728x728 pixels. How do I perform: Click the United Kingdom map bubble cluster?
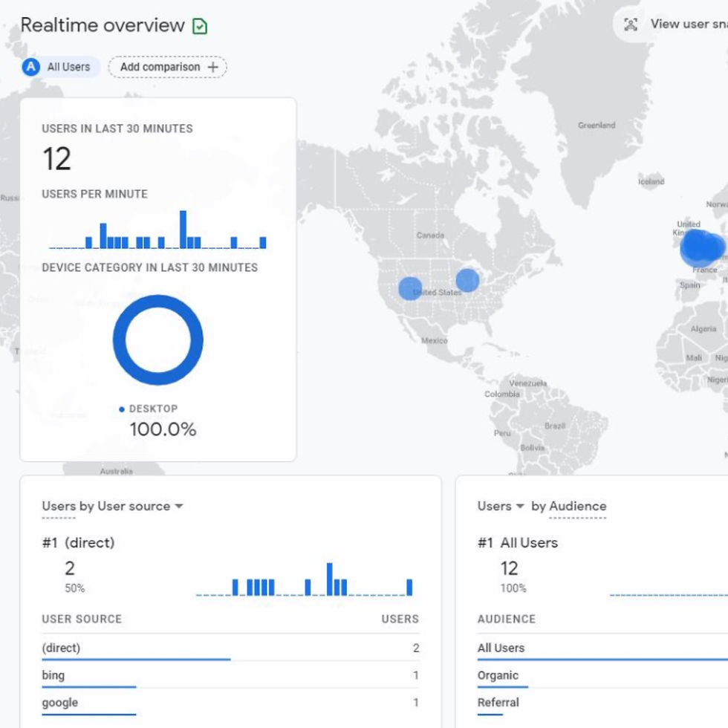coord(701,247)
